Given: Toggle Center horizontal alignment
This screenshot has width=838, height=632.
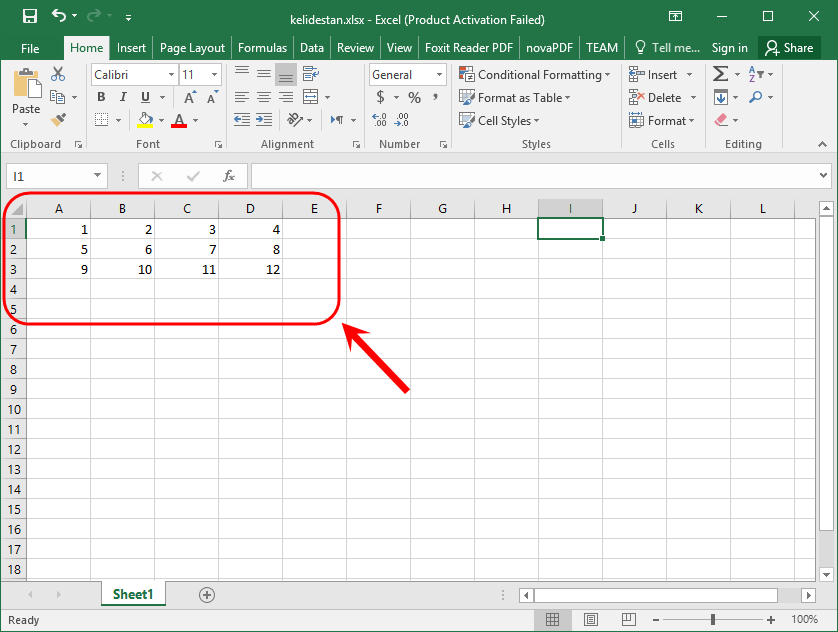Looking at the screenshot, I should click(264, 97).
